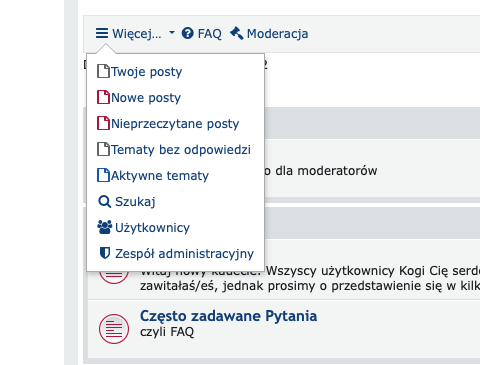
Task: Click the gray page icon beside Twoje posty
Action: click(103, 71)
